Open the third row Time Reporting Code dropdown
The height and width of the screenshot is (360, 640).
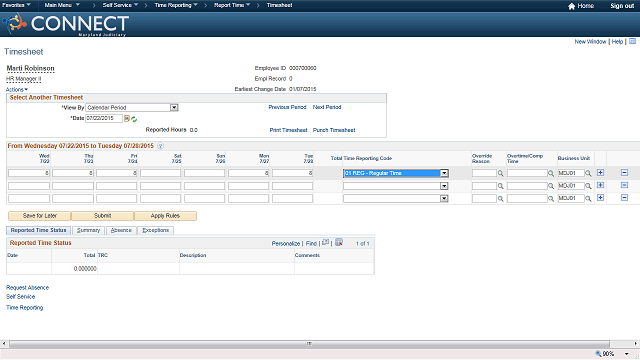pyautogui.click(x=444, y=199)
